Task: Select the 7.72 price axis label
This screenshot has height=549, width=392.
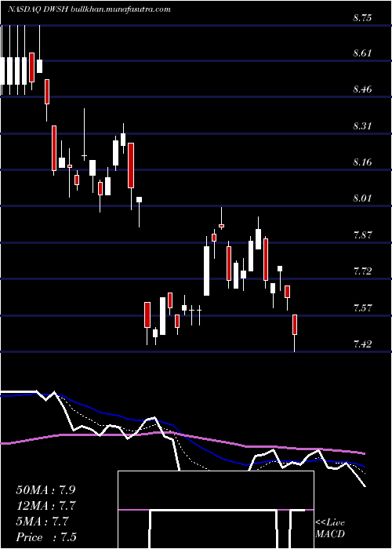Action: (x=362, y=271)
